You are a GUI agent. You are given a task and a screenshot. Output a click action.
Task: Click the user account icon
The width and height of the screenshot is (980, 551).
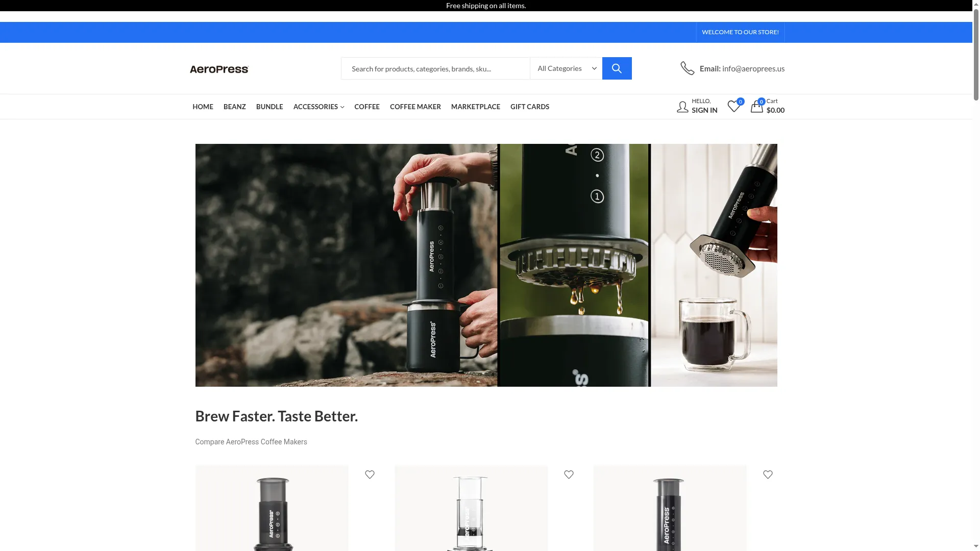(x=682, y=107)
